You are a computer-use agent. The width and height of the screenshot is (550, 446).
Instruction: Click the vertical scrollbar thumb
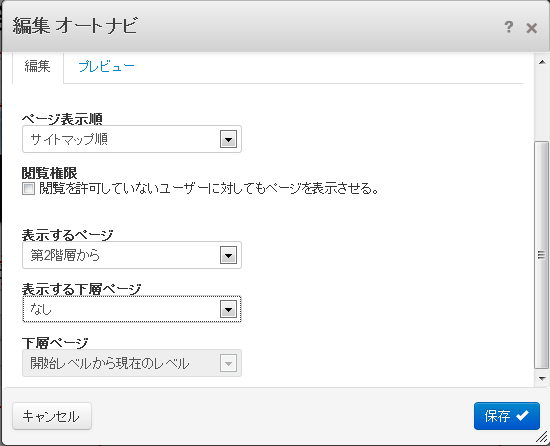pyautogui.click(x=542, y=255)
